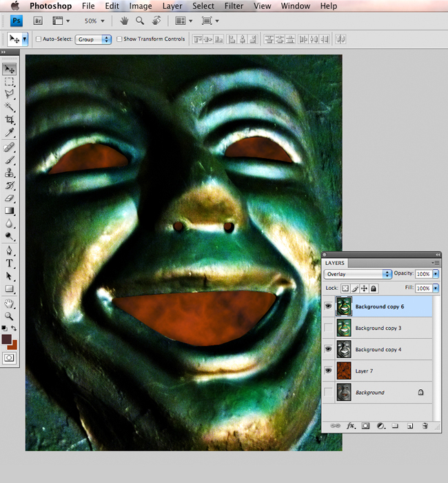Select the Gradient tool
448x483 pixels.
(x=9, y=210)
